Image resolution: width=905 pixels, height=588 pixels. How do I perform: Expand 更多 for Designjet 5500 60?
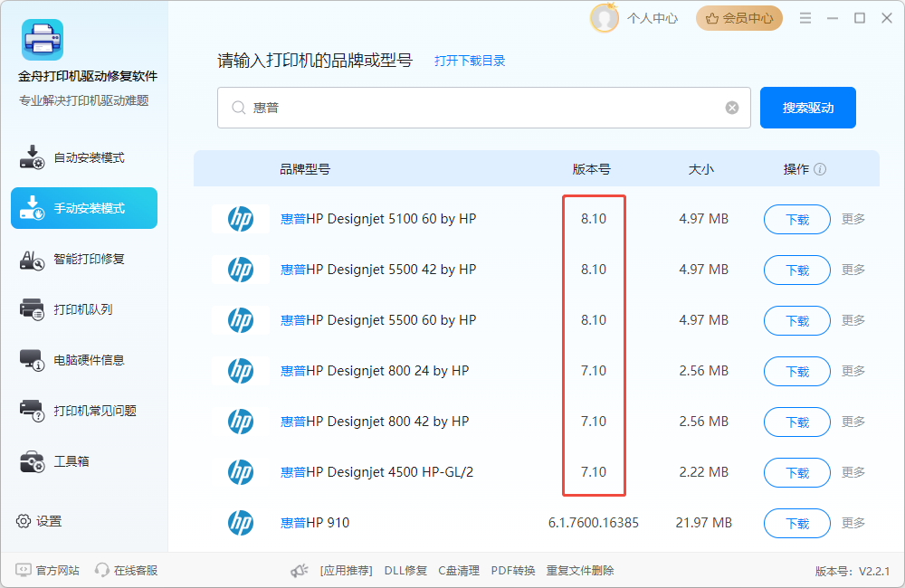coord(853,320)
